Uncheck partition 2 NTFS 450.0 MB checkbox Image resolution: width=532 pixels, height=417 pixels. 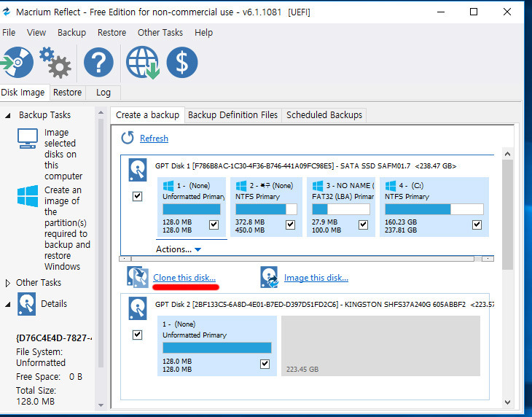click(291, 225)
